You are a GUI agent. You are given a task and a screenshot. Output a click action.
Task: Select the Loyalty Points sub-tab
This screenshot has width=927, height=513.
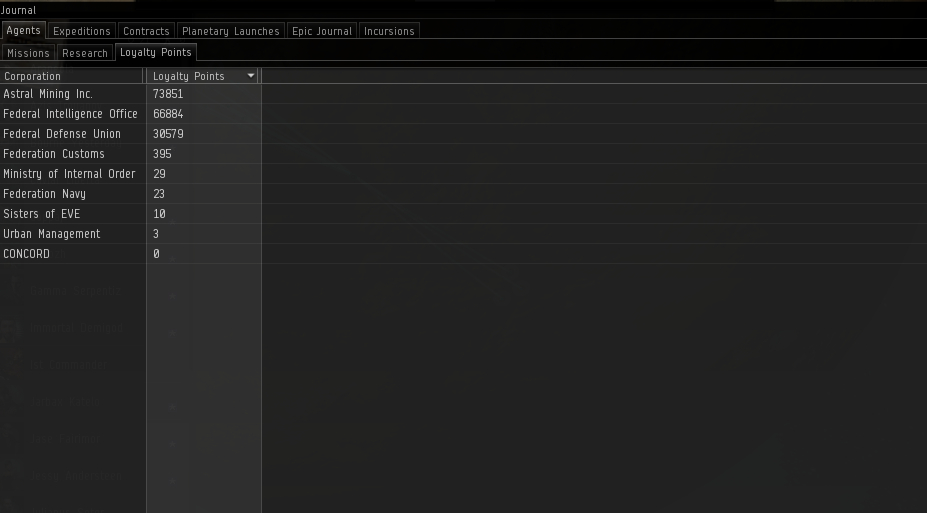[x=155, y=52]
